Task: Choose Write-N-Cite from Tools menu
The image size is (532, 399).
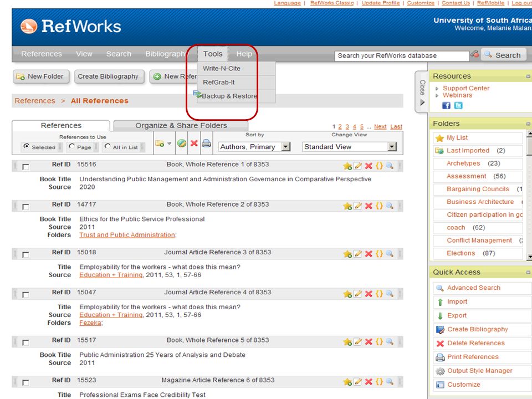Action: 236,68
